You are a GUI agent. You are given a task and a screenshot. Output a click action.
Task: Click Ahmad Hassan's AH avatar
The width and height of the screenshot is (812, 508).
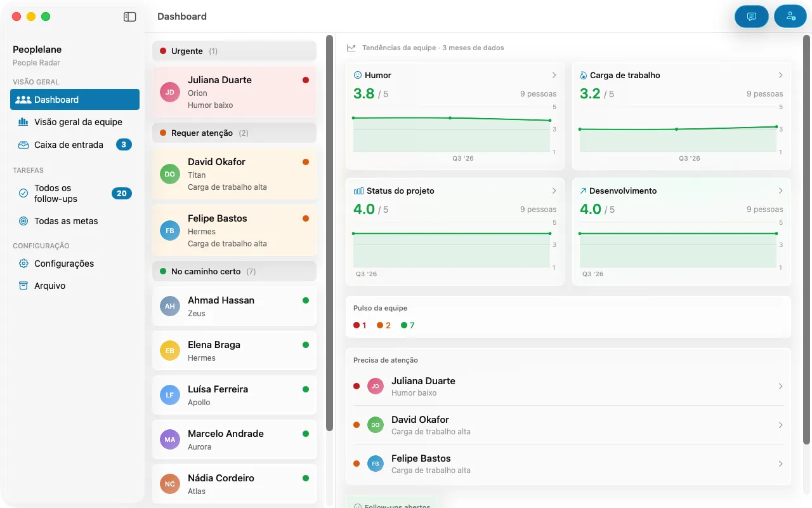[x=170, y=306]
